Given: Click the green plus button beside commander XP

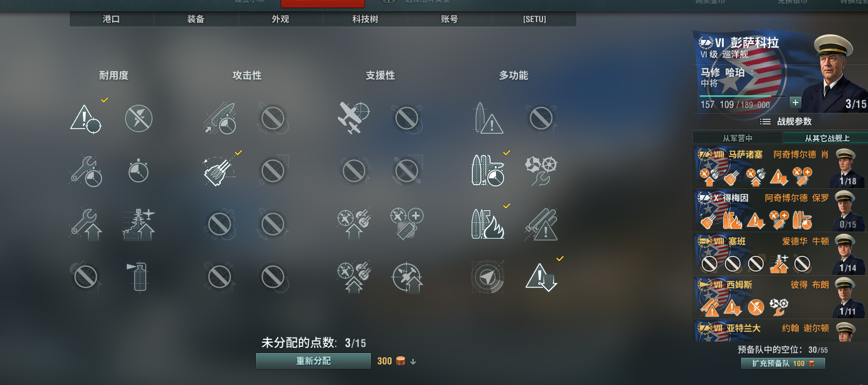Looking at the screenshot, I should tap(795, 102).
